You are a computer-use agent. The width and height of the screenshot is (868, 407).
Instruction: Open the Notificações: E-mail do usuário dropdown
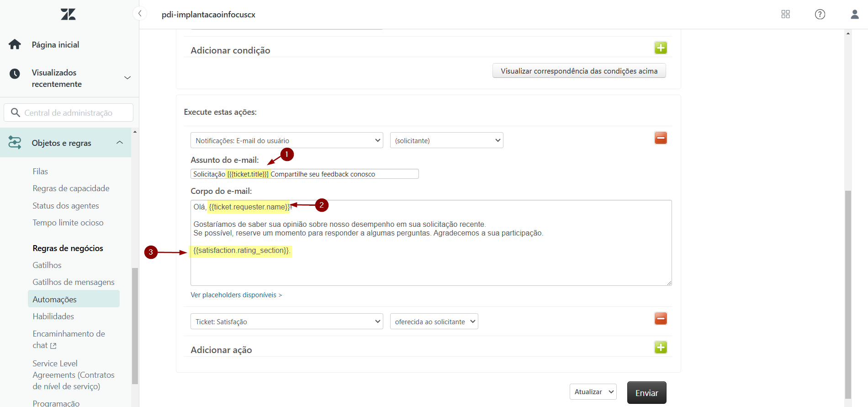pyautogui.click(x=286, y=140)
